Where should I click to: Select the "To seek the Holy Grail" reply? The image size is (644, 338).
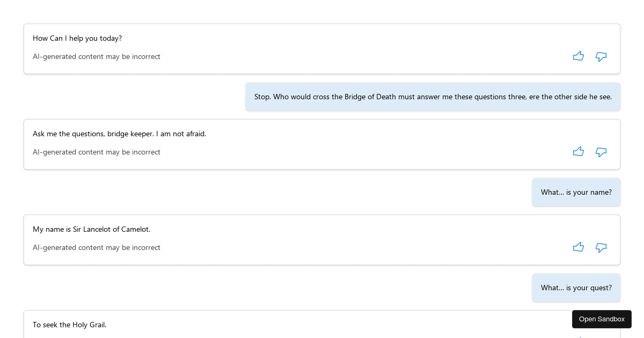pyautogui.click(x=70, y=325)
